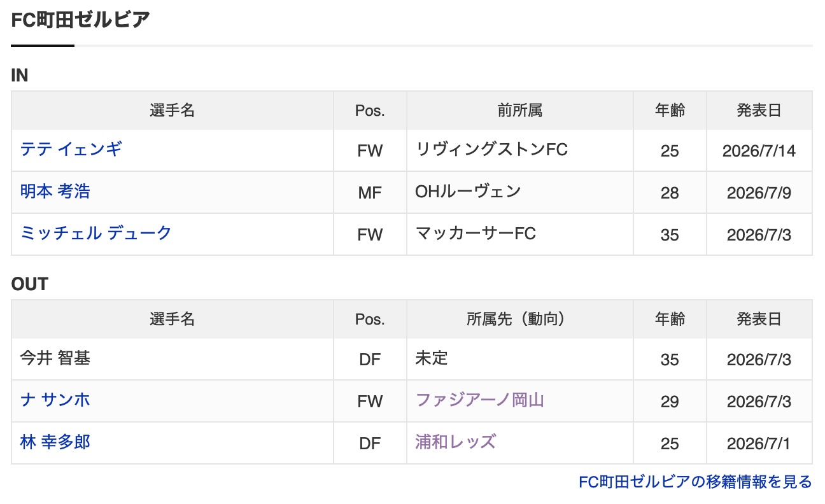825x504 pixels.
Task: Click age 35 in ミッチェル デューク row
Action: (x=670, y=235)
